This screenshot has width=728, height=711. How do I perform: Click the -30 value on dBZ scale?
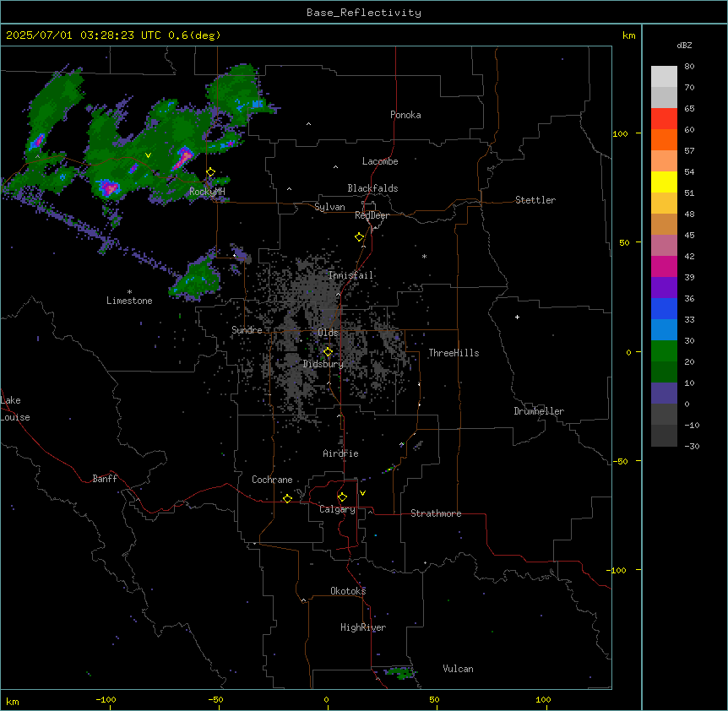(x=692, y=446)
